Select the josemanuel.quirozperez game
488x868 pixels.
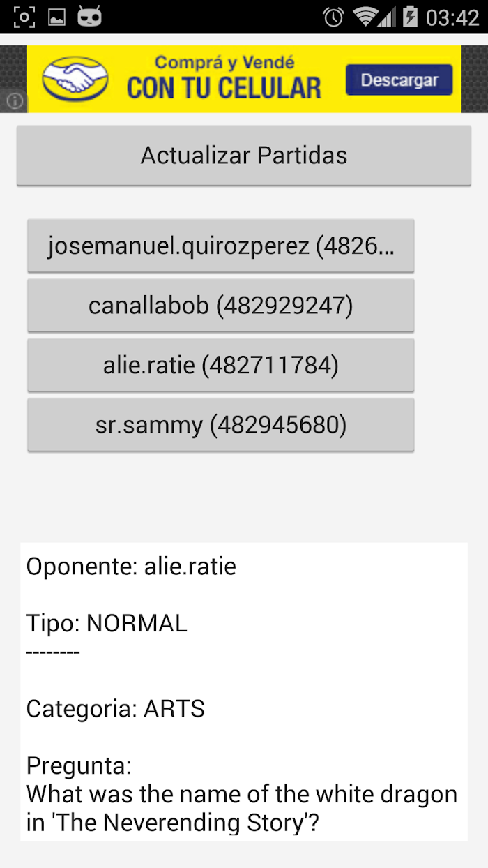click(221, 246)
